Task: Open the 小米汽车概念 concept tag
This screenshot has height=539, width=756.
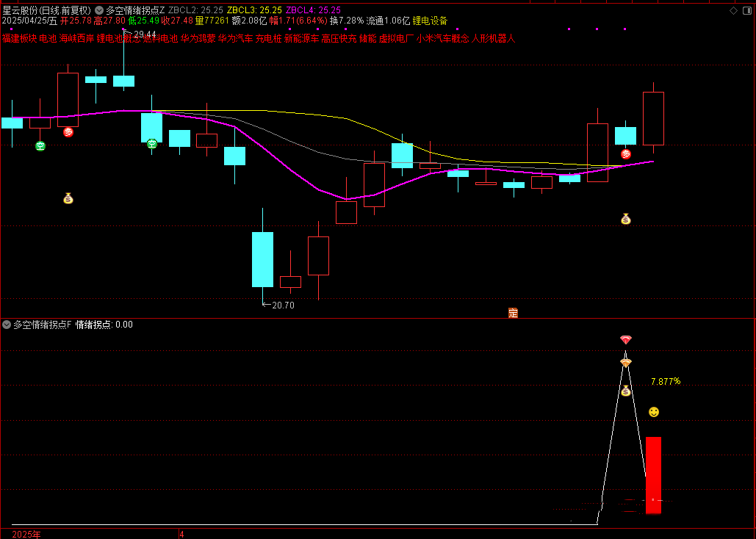Action: 442,38
